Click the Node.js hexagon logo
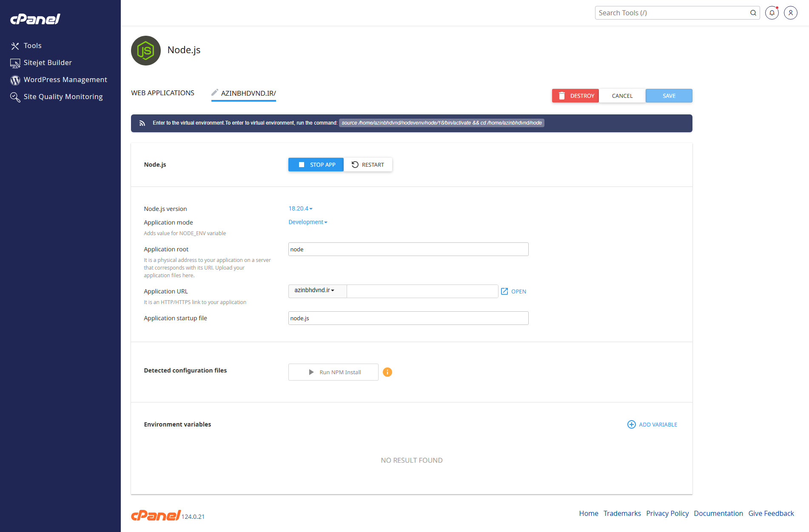This screenshot has height=532, width=809. (146, 51)
